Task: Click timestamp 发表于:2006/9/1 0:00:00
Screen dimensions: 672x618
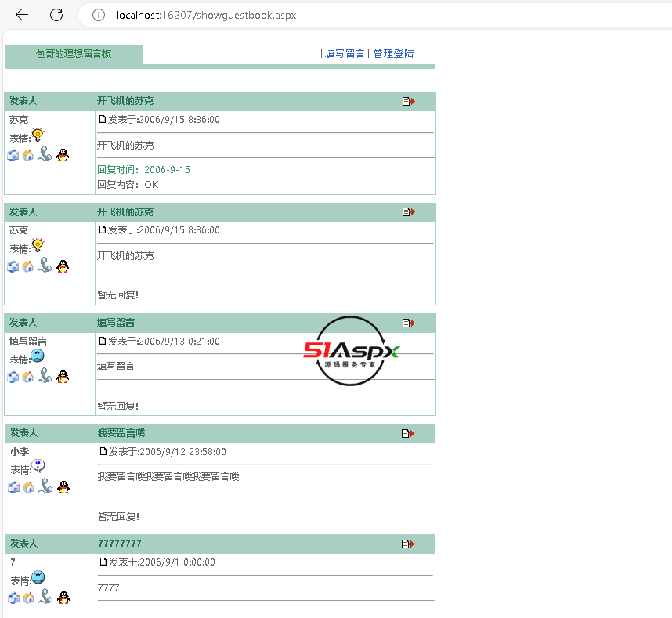Action: [x=161, y=562]
